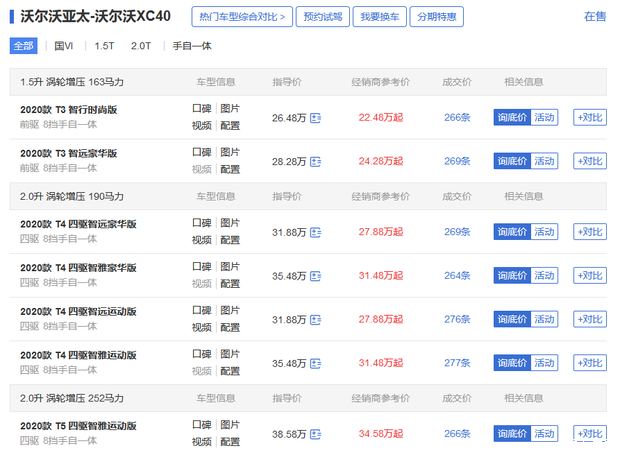Open 配置 for T5 四驱智雅运动版
This screenshot has width=620, height=455.
point(230,442)
